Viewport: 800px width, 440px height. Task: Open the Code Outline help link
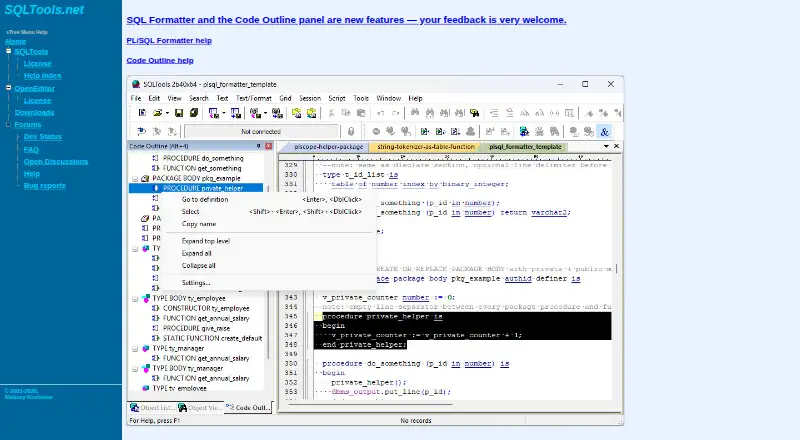click(160, 60)
